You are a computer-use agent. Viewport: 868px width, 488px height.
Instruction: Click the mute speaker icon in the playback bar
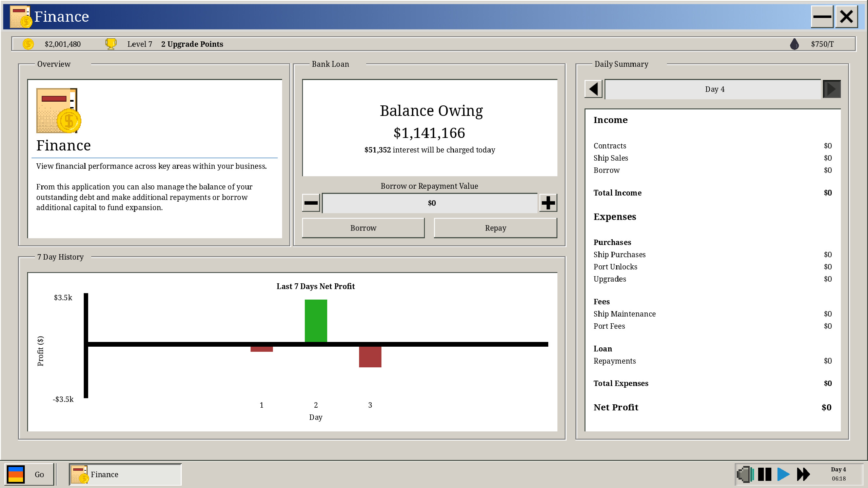point(745,474)
